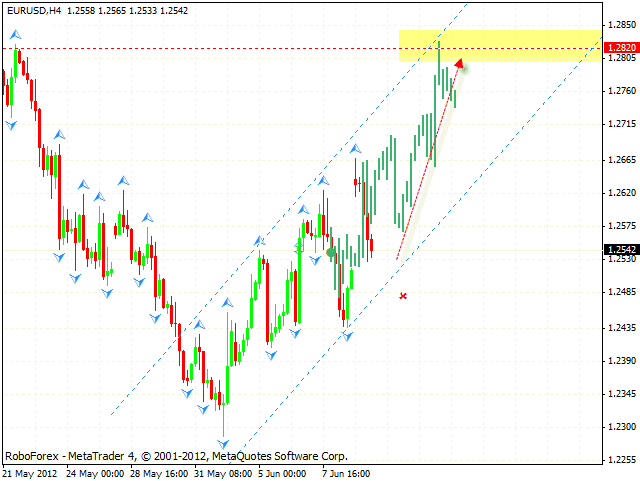Select the 1.2620 price scale label
The image size is (640, 481).
pos(620,192)
